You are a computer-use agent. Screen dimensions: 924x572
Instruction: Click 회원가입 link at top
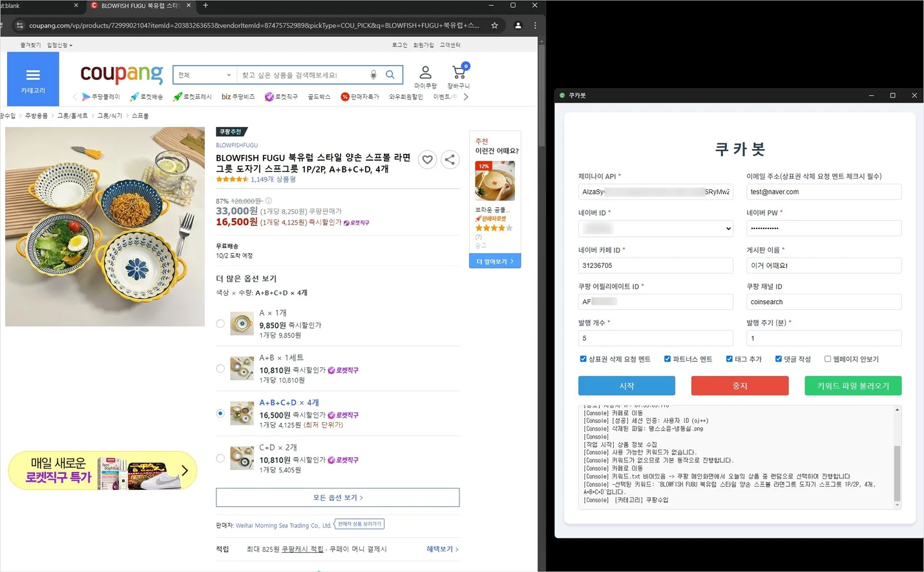coord(423,45)
